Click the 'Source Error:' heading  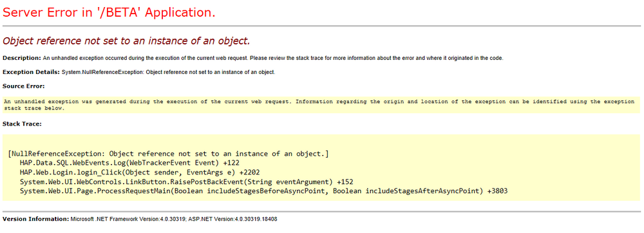point(23,86)
